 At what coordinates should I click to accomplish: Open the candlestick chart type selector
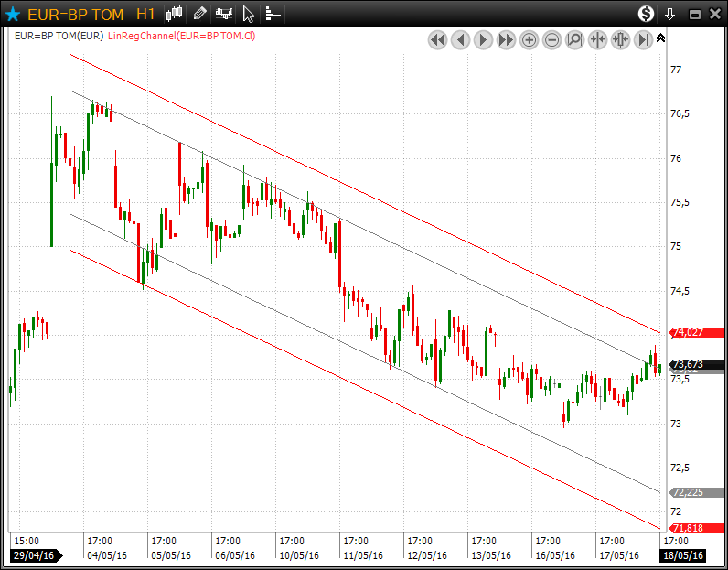[x=176, y=14]
